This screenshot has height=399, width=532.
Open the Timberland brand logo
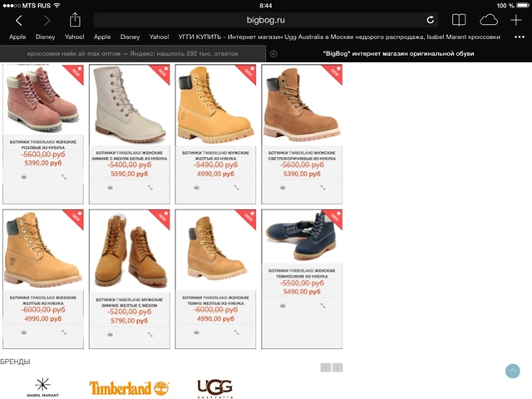(x=129, y=388)
